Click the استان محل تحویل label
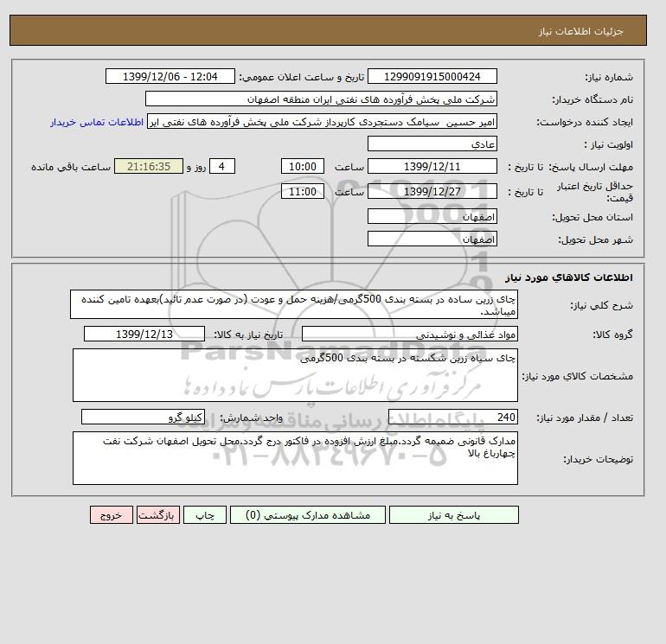 click(592, 217)
